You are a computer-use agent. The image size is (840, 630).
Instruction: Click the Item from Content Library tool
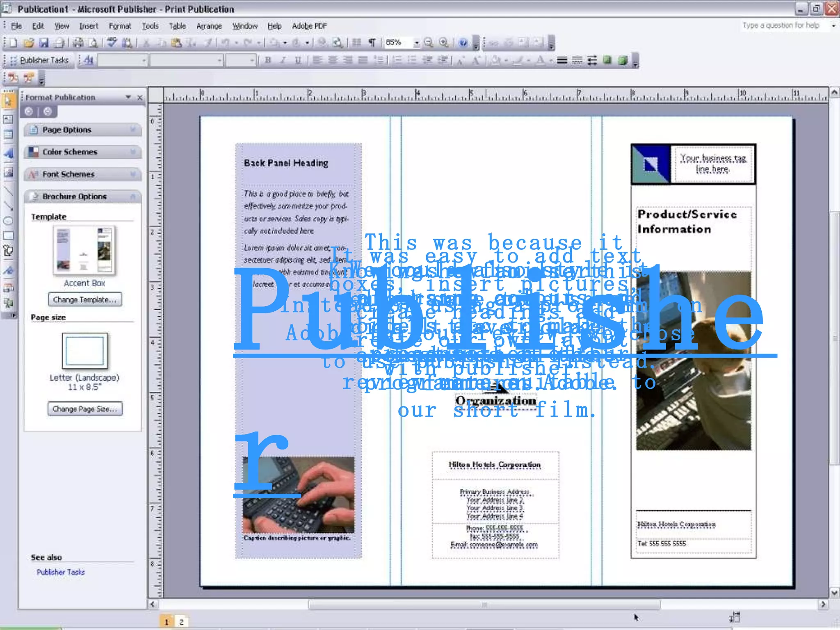point(8,304)
